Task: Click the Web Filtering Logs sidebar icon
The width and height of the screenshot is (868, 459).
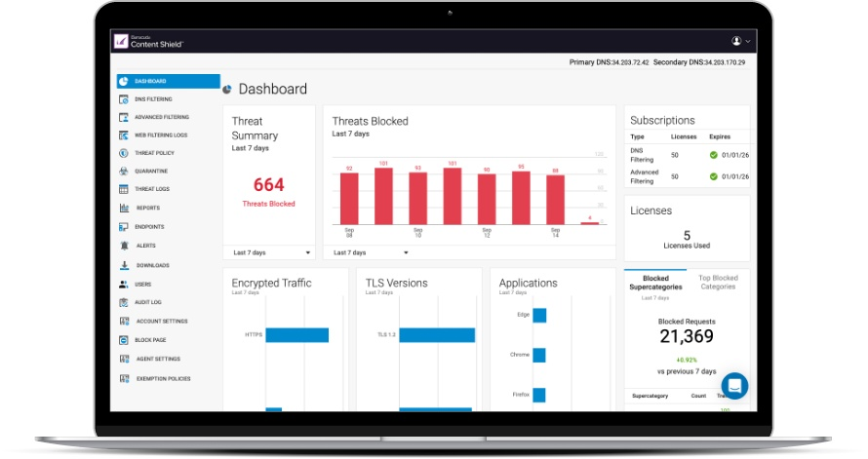Action: (124, 134)
